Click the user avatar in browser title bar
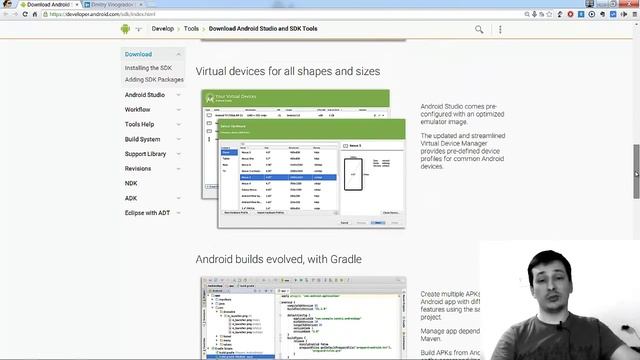This screenshot has height=360, width=640. (x=7, y=4)
